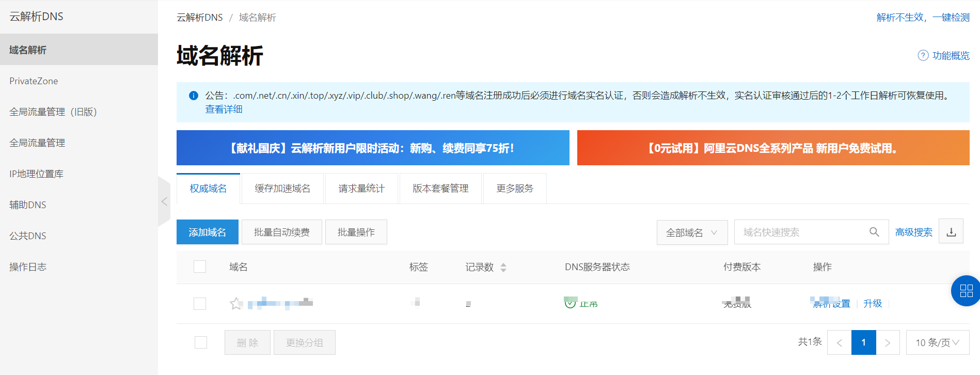Tick the select-all checkbox in table header

[200, 267]
